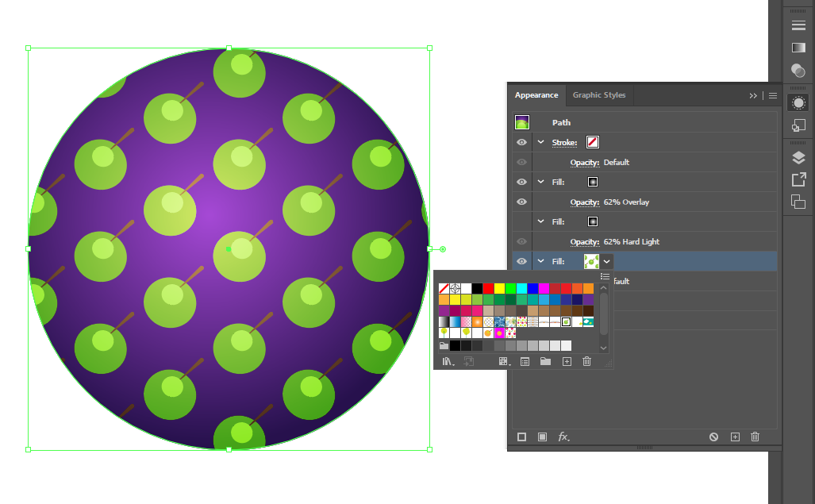Viewport: 815px width, 504px height.
Task: Open the Swatch Libraries menu
Action: 448,362
